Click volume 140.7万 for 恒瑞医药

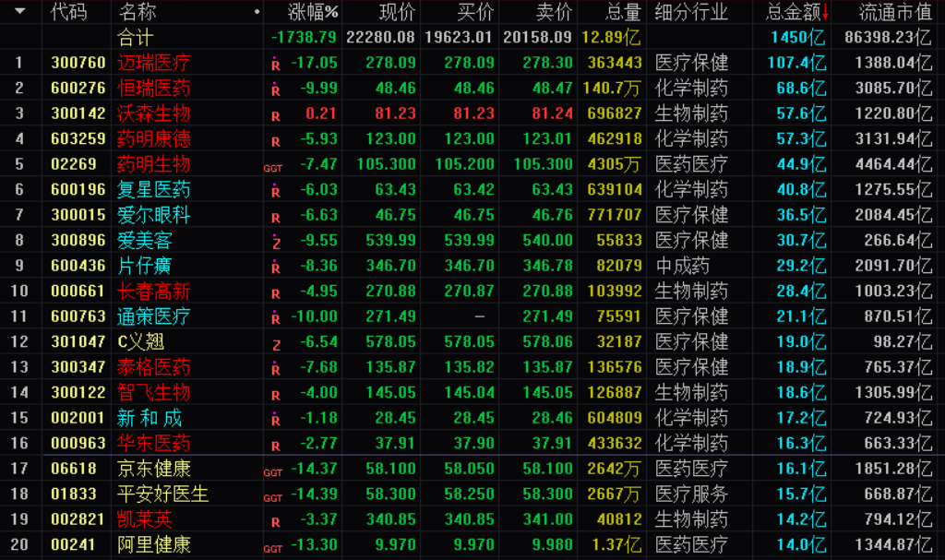pyautogui.click(x=612, y=88)
